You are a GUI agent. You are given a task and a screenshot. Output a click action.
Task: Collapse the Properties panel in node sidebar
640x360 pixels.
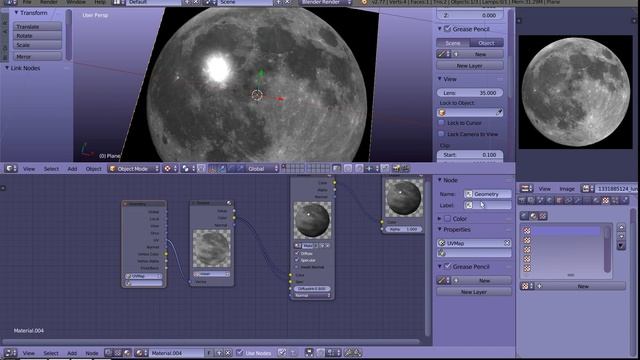pos(440,229)
